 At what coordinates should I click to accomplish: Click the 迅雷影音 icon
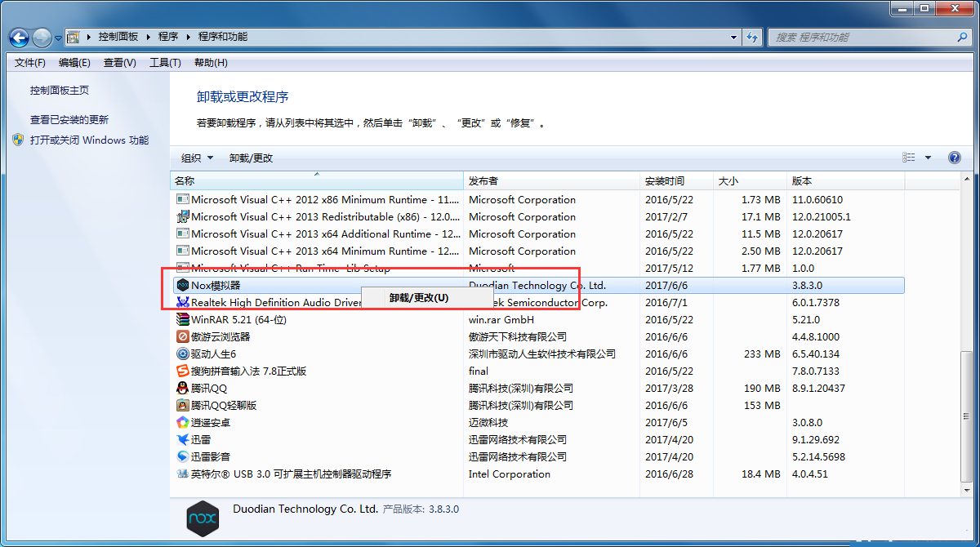[183, 456]
